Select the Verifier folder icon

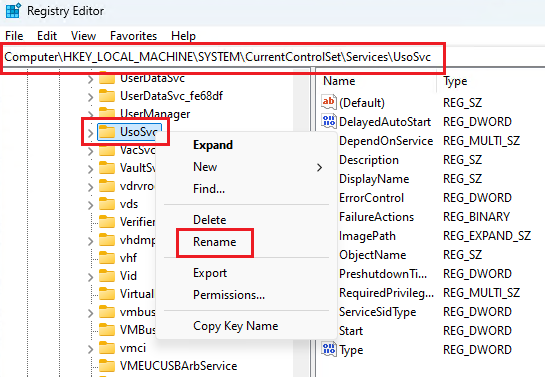107,222
